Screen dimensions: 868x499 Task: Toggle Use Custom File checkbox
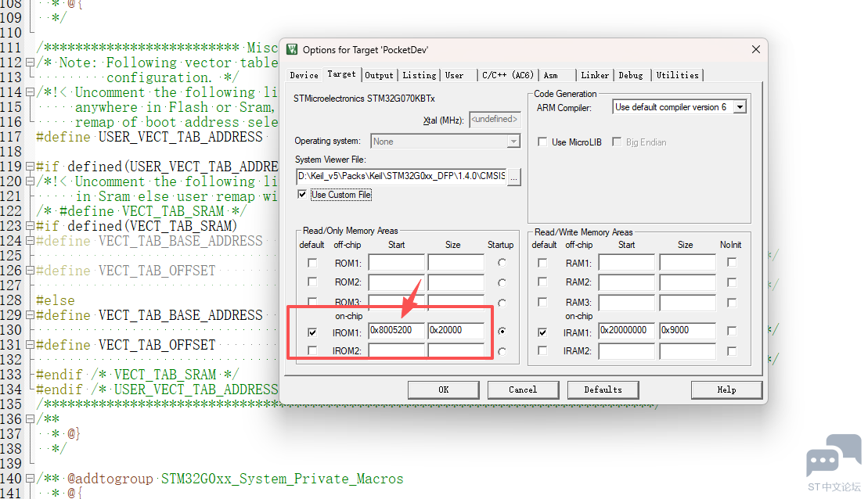(301, 194)
